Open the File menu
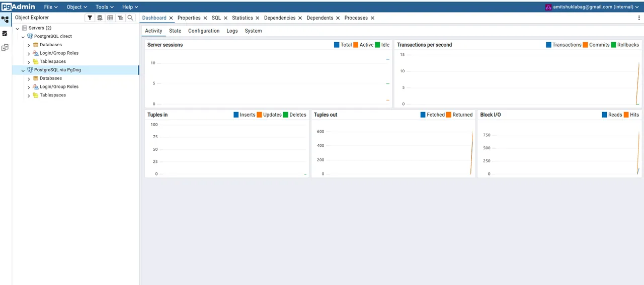Viewport: 644px width, 285px height. pyautogui.click(x=51, y=7)
